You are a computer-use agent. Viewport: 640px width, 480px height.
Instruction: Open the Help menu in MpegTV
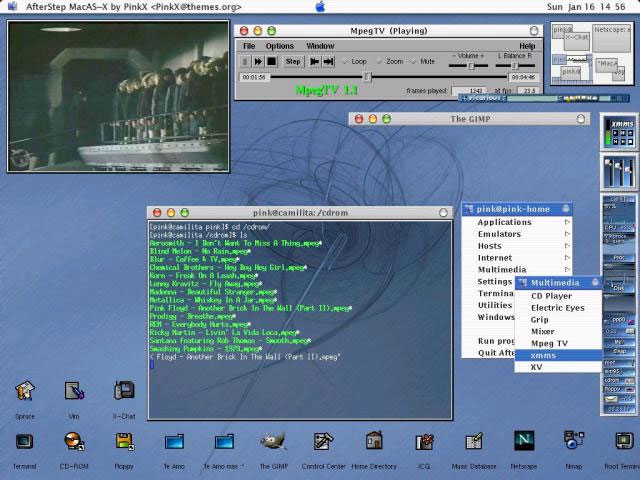pos(527,46)
